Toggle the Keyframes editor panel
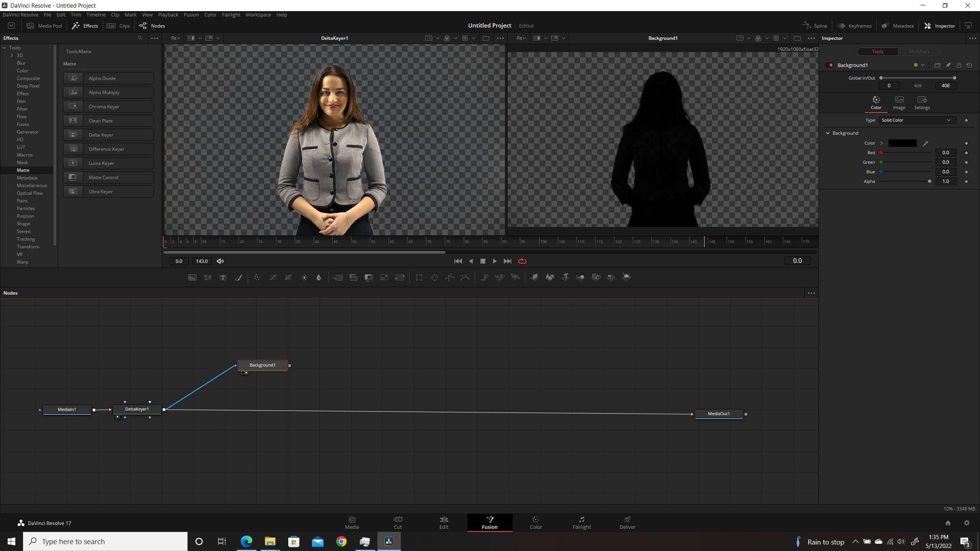Screen dimensions: 980x551 854,26
